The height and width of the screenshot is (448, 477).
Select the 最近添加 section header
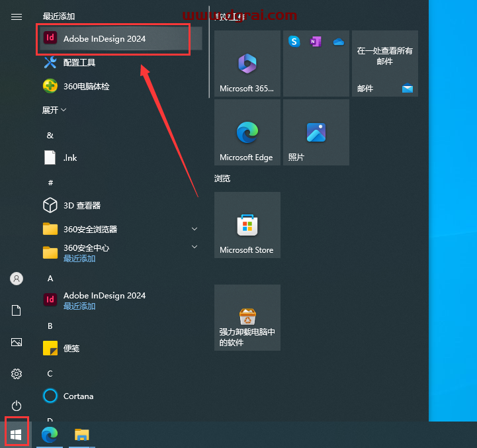[59, 17]
